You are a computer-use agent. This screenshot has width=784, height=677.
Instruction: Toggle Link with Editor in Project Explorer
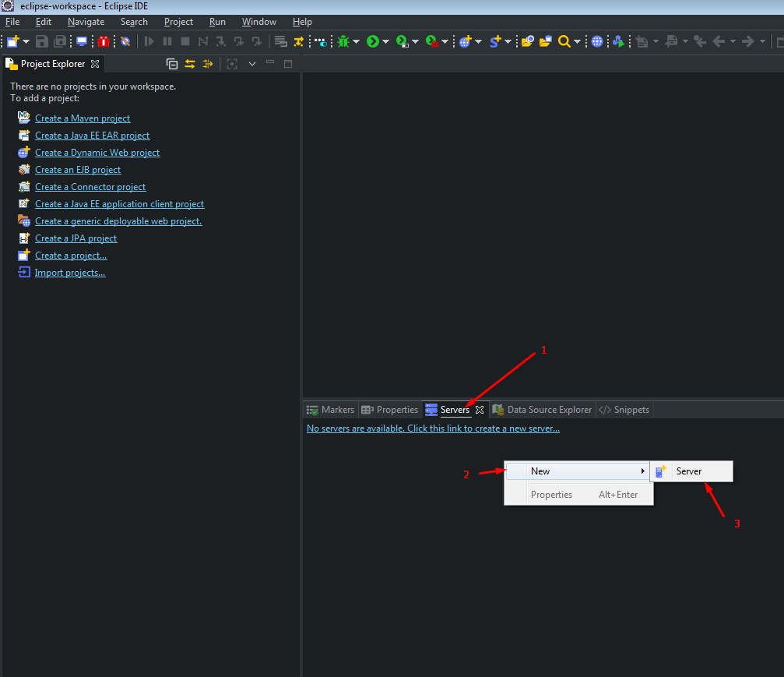point(189,64)
